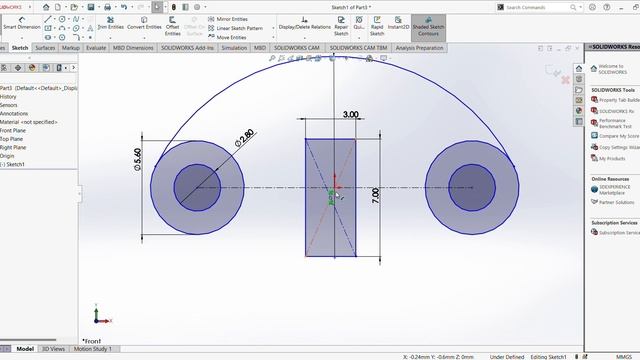The image size is (640, 360).
Task: Expand the Trim Entities dropdown arrow
Action: click(111, 38)
